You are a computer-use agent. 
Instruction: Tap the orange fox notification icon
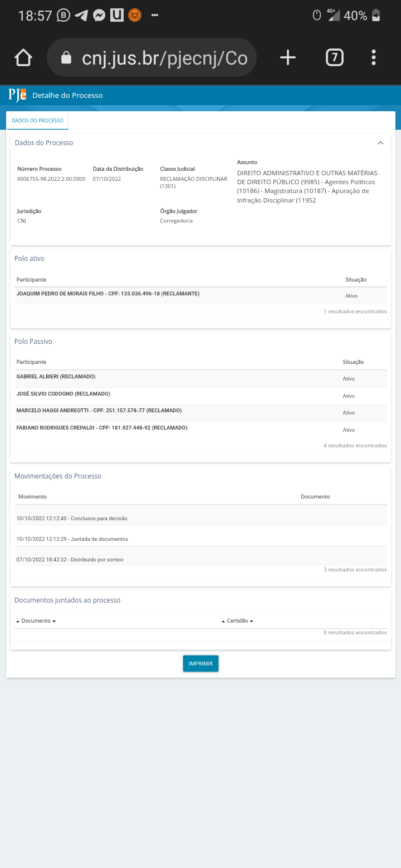(x=134, y=16)
